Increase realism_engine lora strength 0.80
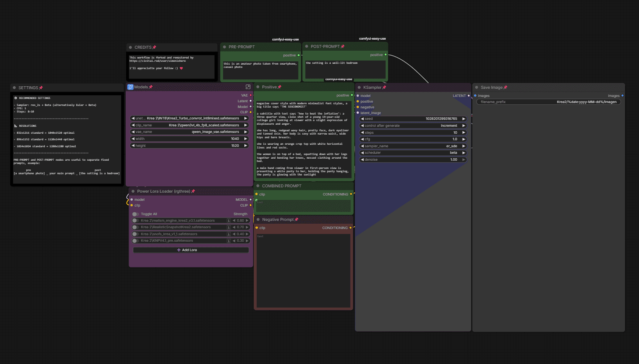 tap(247, 220)
